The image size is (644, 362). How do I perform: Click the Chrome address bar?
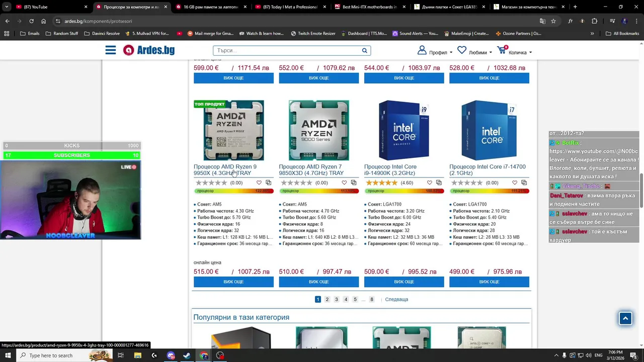(296, 21)
